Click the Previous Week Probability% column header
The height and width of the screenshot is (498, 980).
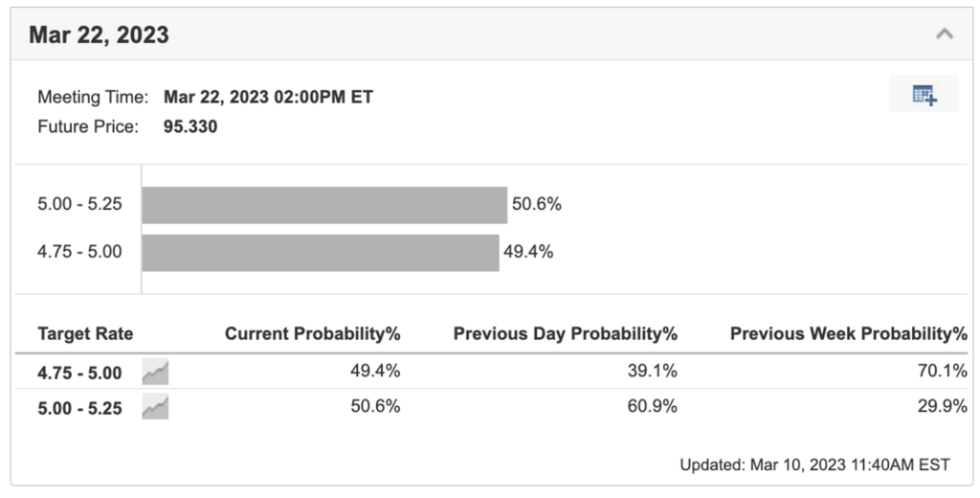tap(849, 333)
